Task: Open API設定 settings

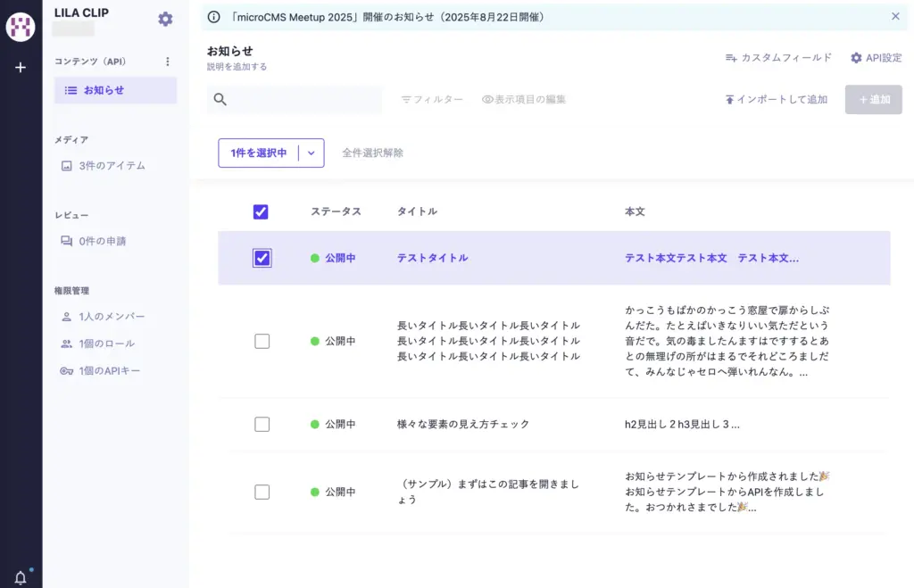Action: coord(877,58)
